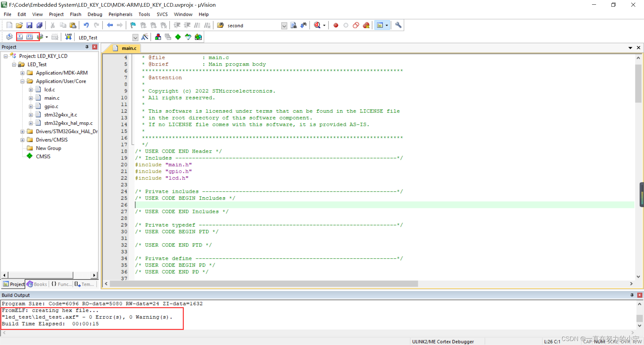Download code to flash with LOAD icon
This screenshot has height=345, width=644.
pos(68,37)
